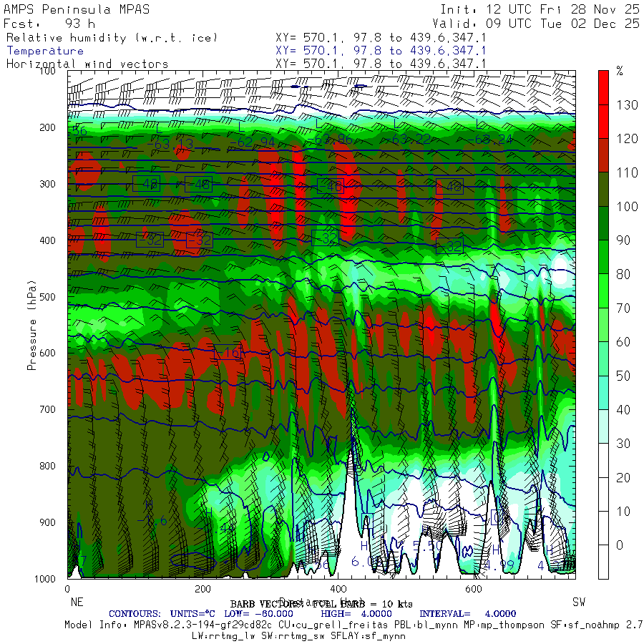Click the 'NE' endpoint label
This screenshot has width=644, height=644.
pos(77,602)
